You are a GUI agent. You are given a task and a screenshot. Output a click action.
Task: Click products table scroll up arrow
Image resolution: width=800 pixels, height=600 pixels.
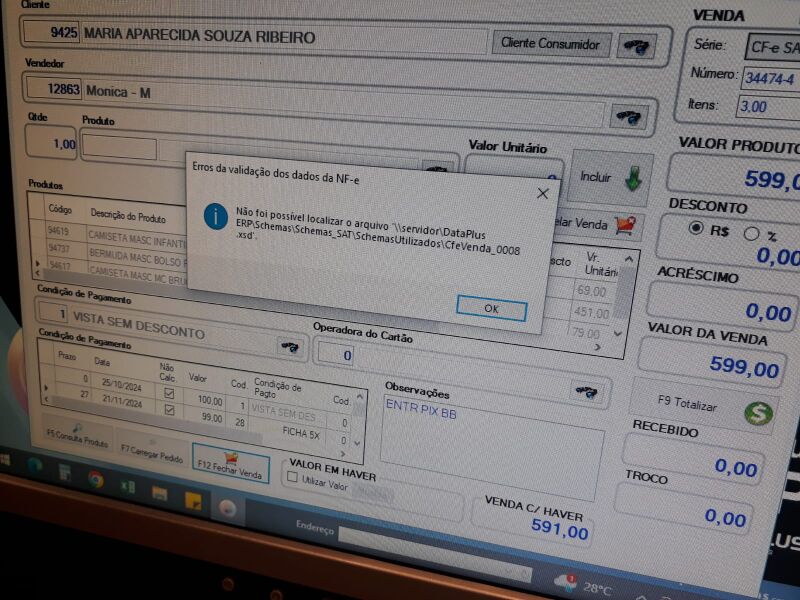coord(629,259)
